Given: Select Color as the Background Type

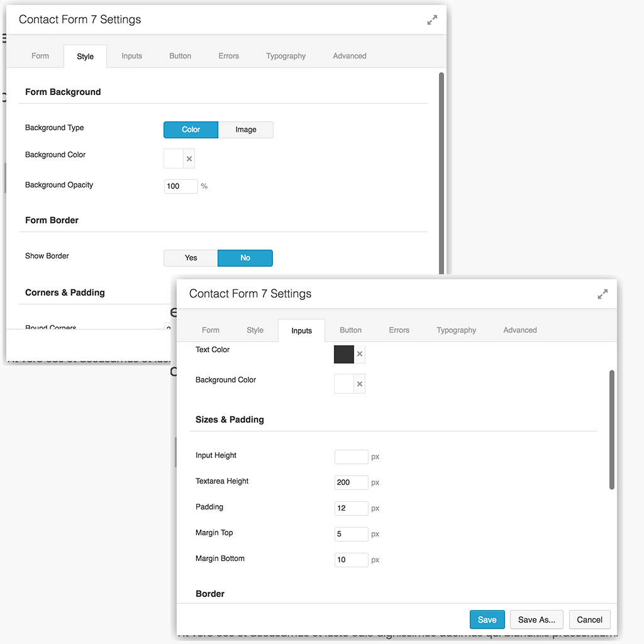Looking at the screenshot, I should click(x=191, y=130).
